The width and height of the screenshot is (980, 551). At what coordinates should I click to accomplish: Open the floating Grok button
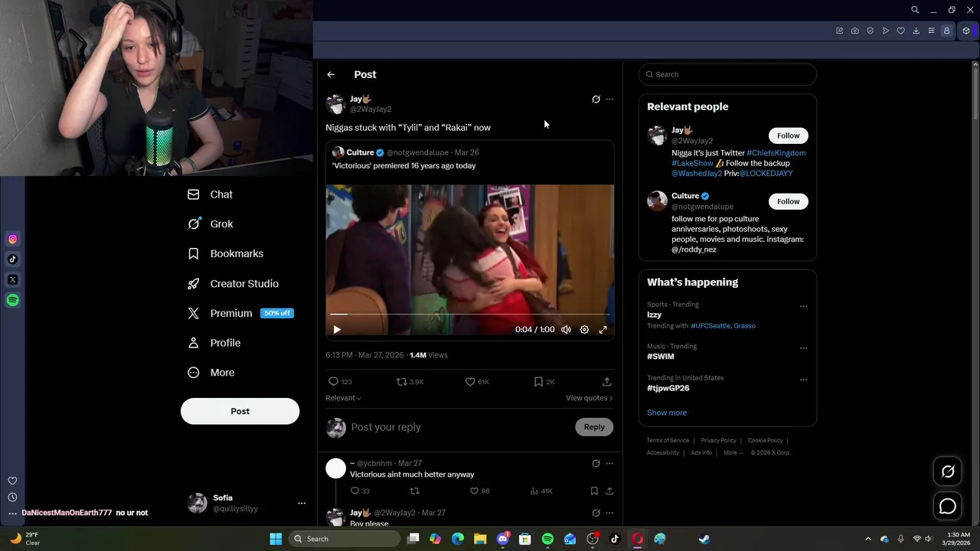coord(948,471)
